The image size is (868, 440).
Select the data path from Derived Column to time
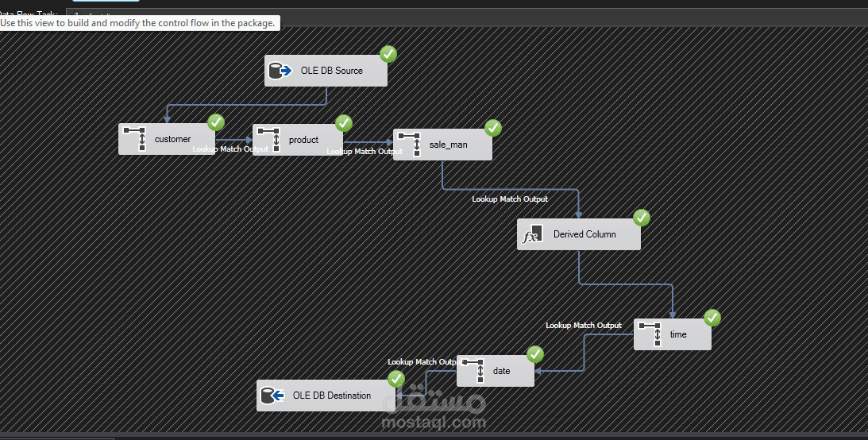626,284
